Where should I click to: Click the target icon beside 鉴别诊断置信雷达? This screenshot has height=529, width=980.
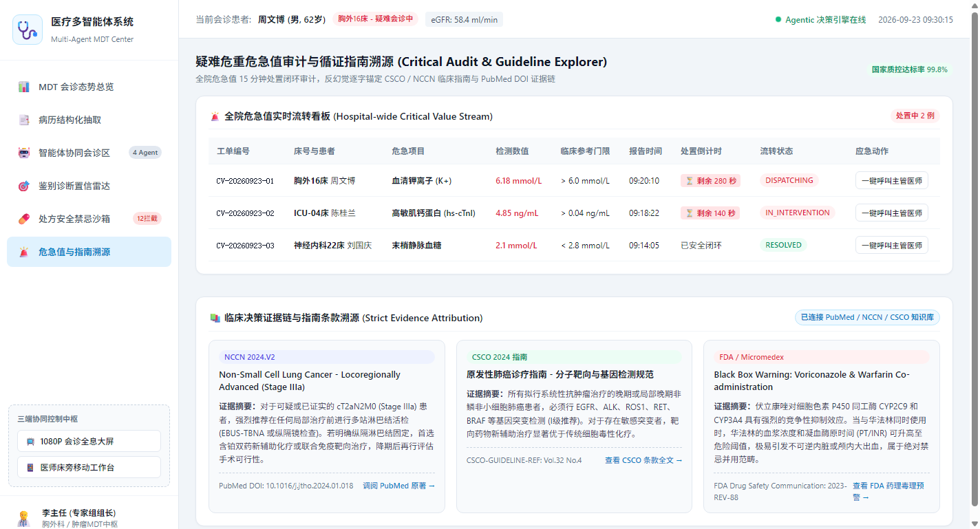tap(24, 186)
